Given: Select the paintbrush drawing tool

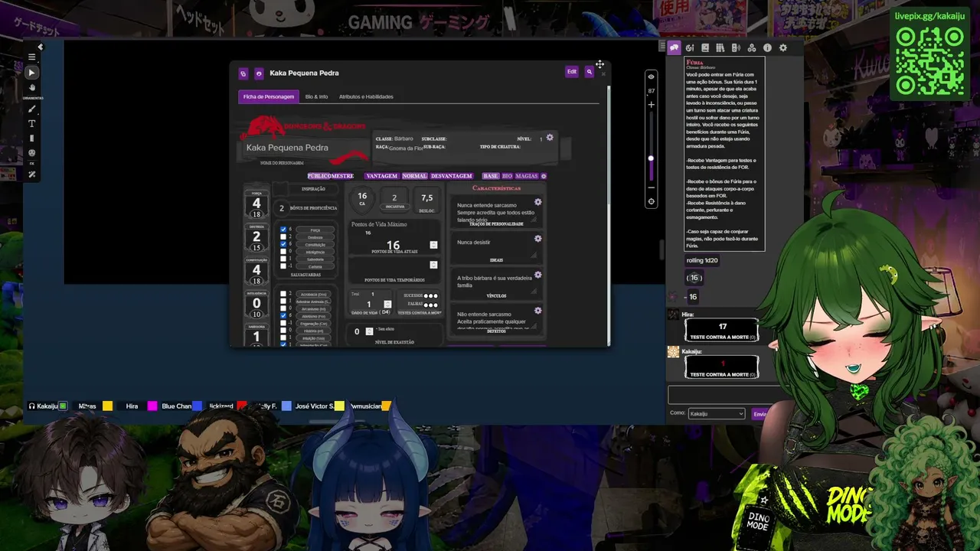Looking at the screenshot, I should tap(31, 109).
